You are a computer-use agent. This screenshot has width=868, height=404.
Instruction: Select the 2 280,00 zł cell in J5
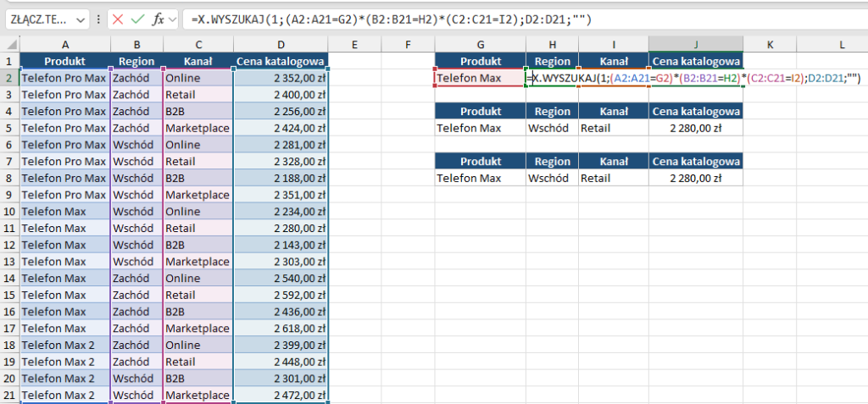click(696, 128)
